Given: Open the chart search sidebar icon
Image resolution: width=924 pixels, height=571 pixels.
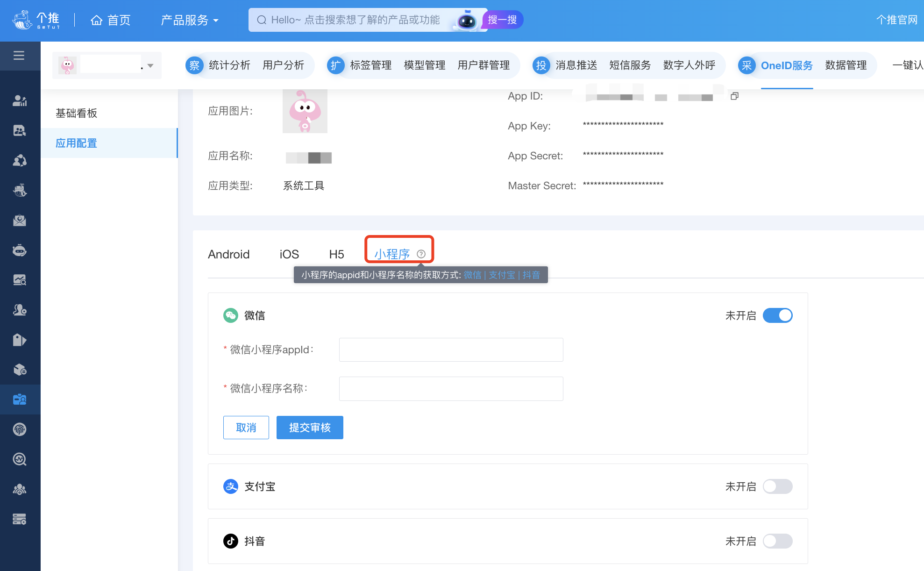Looking at the screenshot, I should [x=20, y=280].
